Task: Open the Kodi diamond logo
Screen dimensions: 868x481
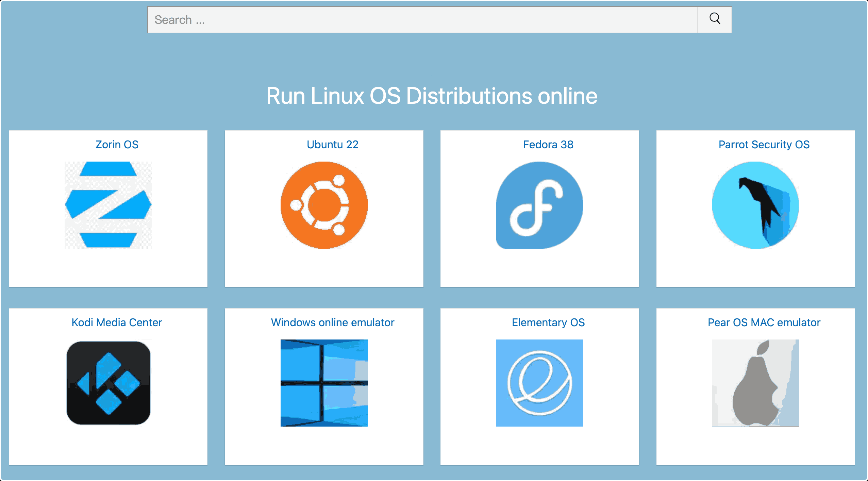Action: click(108, 383)
